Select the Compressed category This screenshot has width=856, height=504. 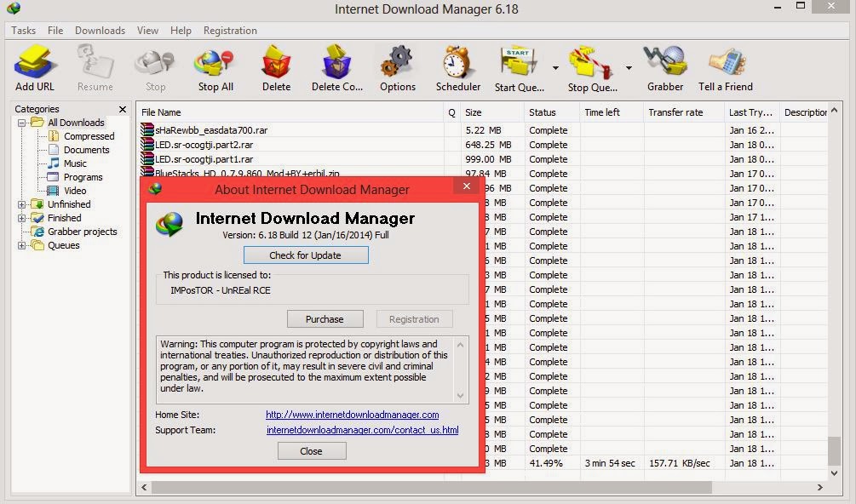click(x=89, y=136)
